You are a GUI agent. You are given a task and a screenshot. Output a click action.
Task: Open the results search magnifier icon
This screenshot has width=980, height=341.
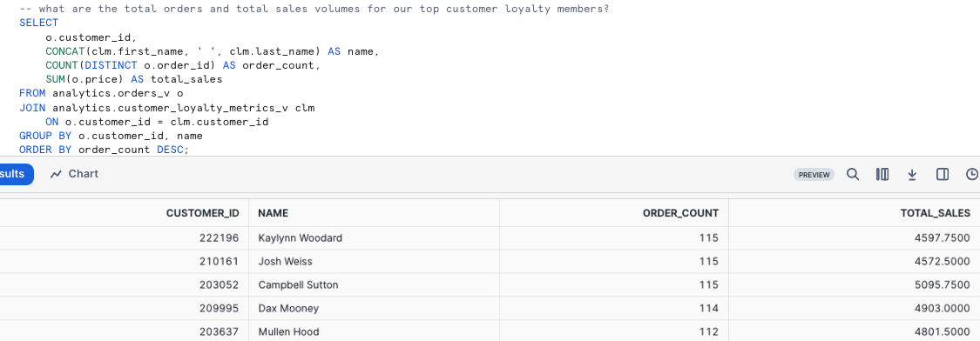(853, 174)
